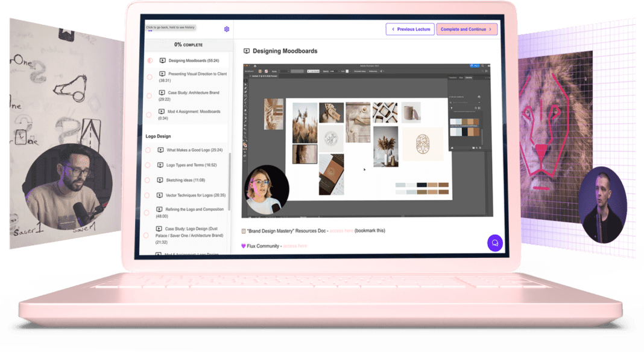The width and height of the screenshot is (644, 352).
Task: Toggle completion circle for Sketching ideas
Action: 147,180
